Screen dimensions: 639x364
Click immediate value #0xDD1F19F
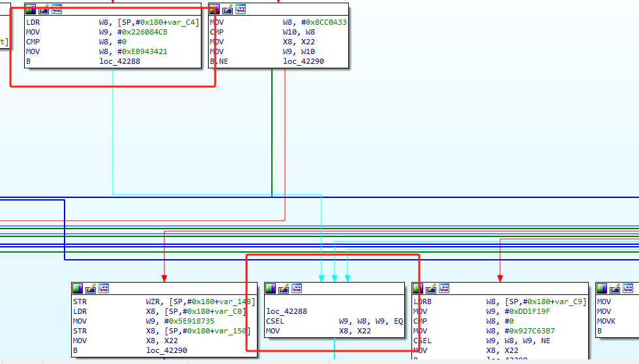pyautogui.click(x=528, y=311)
